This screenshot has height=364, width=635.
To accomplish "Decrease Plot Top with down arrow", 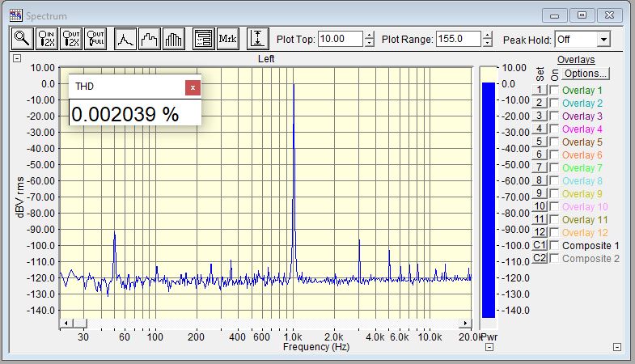I will [x=369, y=43].
